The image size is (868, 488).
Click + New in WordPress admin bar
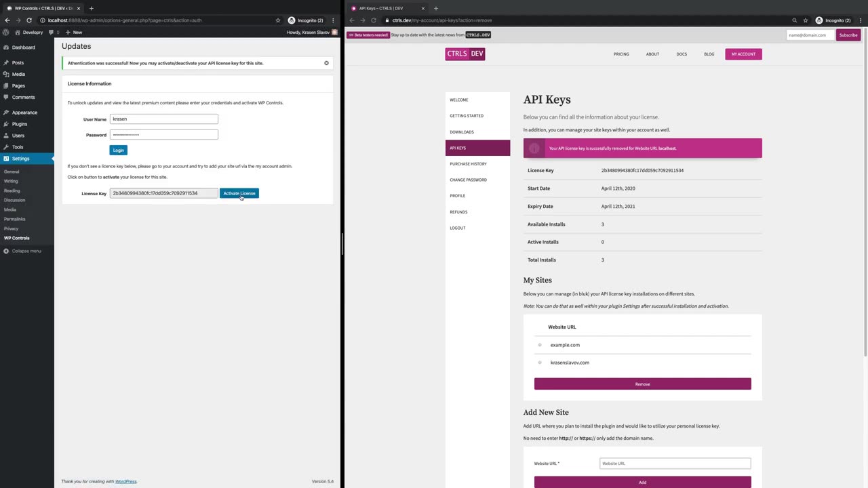pos(74,32)
